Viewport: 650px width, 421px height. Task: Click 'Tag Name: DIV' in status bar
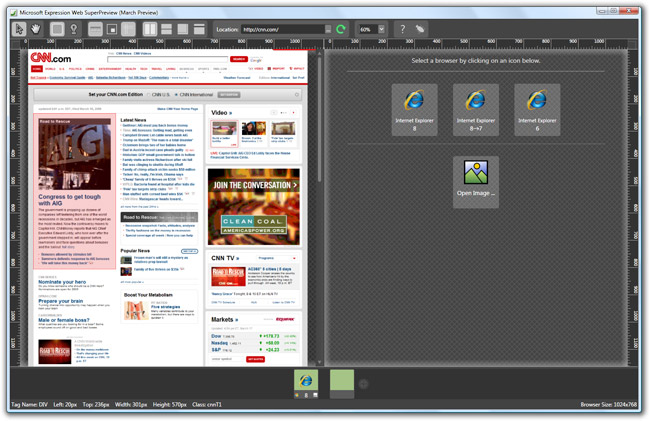[29, 404]
